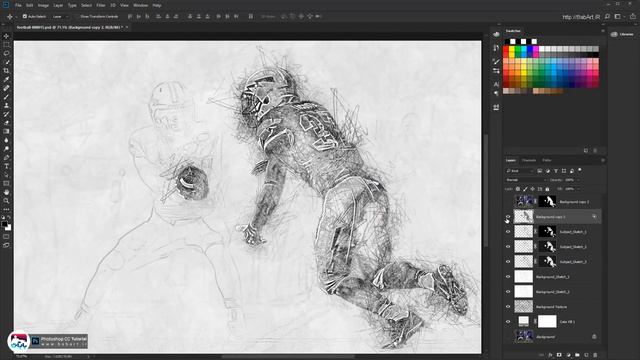Toggle the Auto-Select checkbox
Screen dimensions: 640x360
pyautogui.click(x=24, y=16)
